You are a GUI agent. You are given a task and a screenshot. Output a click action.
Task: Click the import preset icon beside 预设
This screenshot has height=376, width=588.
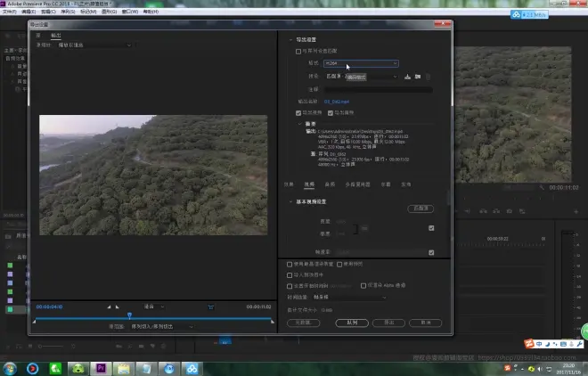click(417, 77)
